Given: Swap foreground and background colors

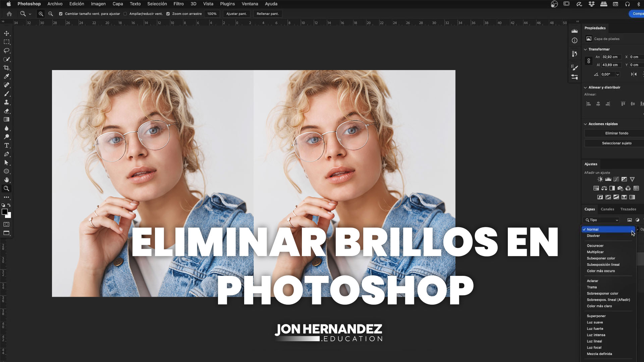Looking at the screenshot, I should [x=9, y=205].
